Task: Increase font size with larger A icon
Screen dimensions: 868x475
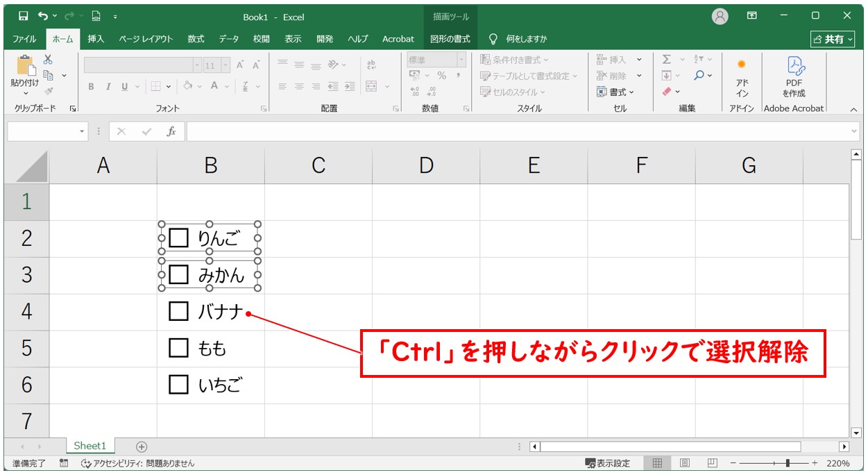Action: (240, 65)
